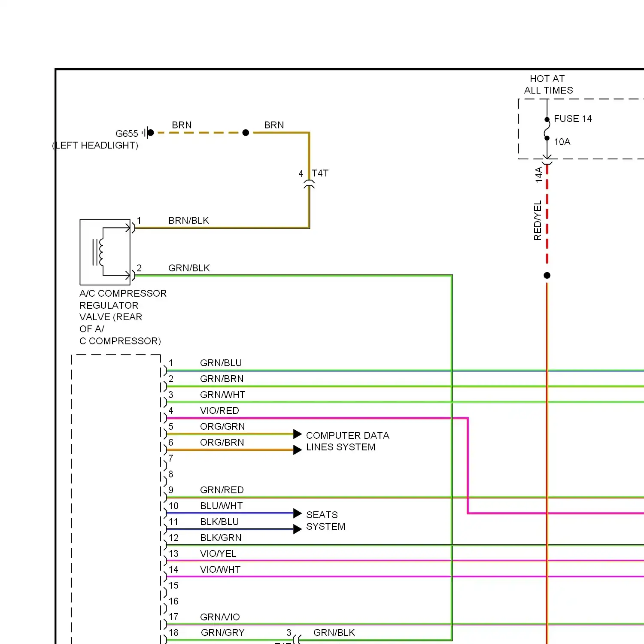Select the ORG/BRN wire label
The width and height of the screenshot is (644, 644).
pos(222,442)
